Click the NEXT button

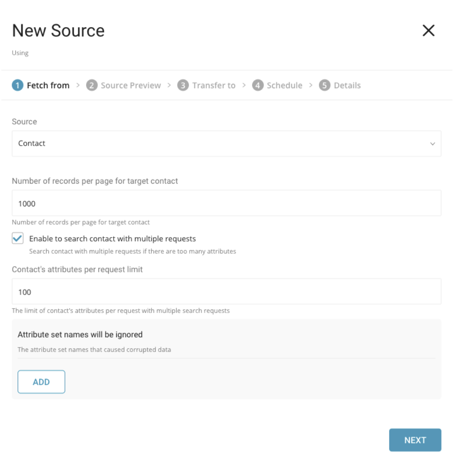pos(415,440)
